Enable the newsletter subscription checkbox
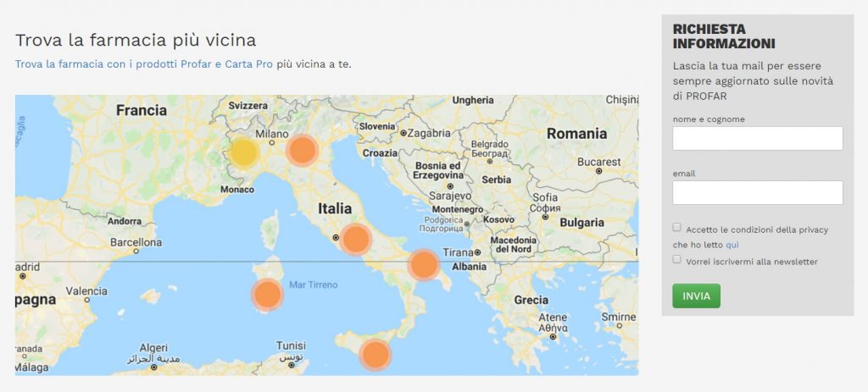Image resolution: width=868 pixels, height=392 pixels. pyautogui.click(x=676, y=259)
